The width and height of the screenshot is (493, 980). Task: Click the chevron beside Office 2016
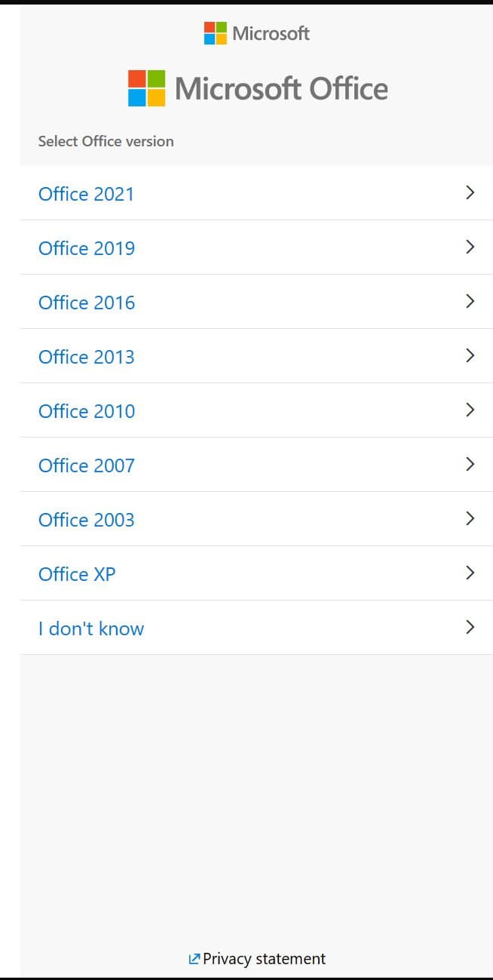470,302
